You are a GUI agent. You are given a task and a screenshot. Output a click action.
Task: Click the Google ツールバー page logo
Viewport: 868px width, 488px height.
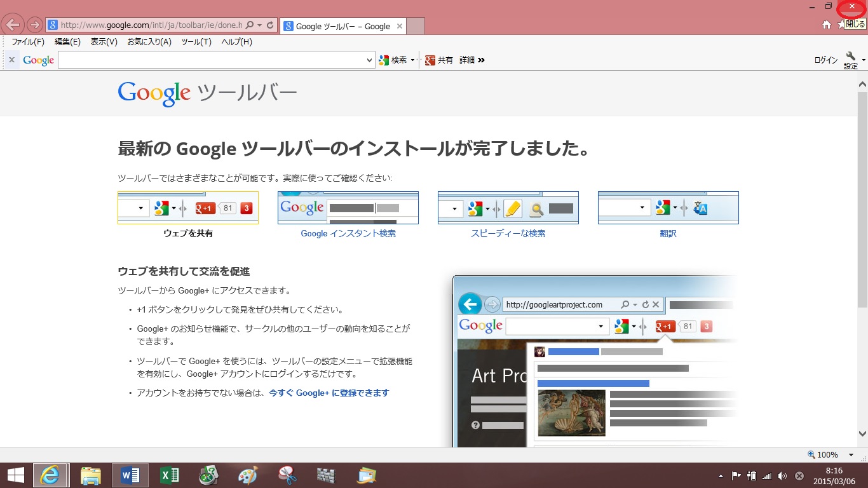pos(207,93)
